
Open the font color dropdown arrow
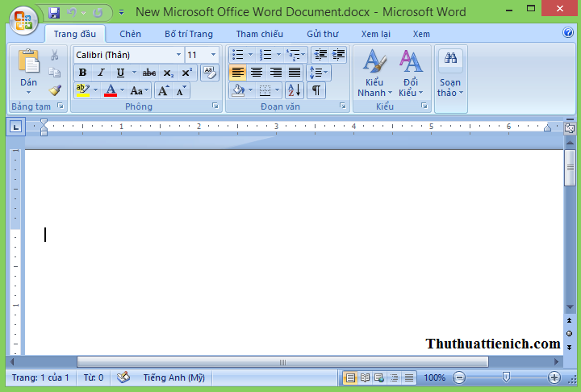pos(122,91)
